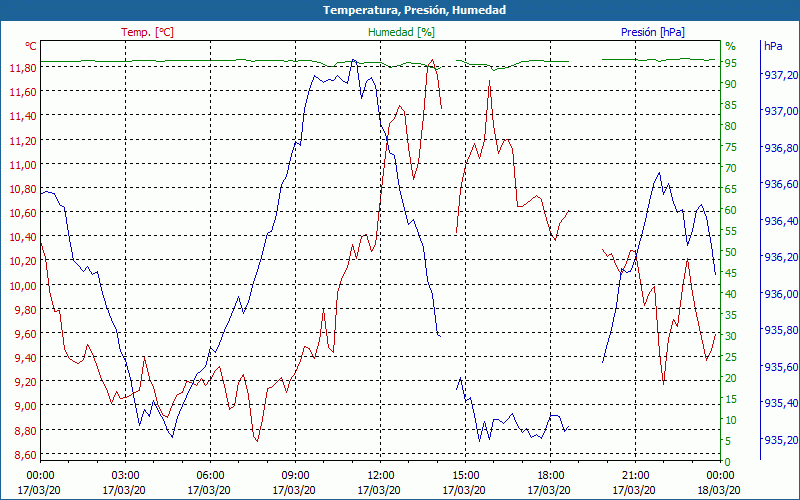800x500 pixels.
Task: Click the 95 humidity axis value
Action: click(x=731, y=63)
